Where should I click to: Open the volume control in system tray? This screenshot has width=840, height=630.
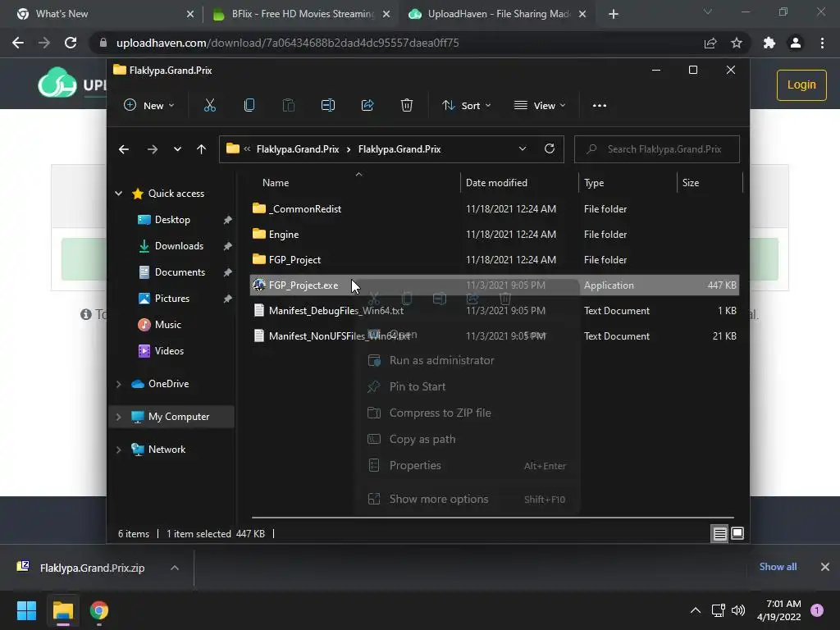point(738,610)
